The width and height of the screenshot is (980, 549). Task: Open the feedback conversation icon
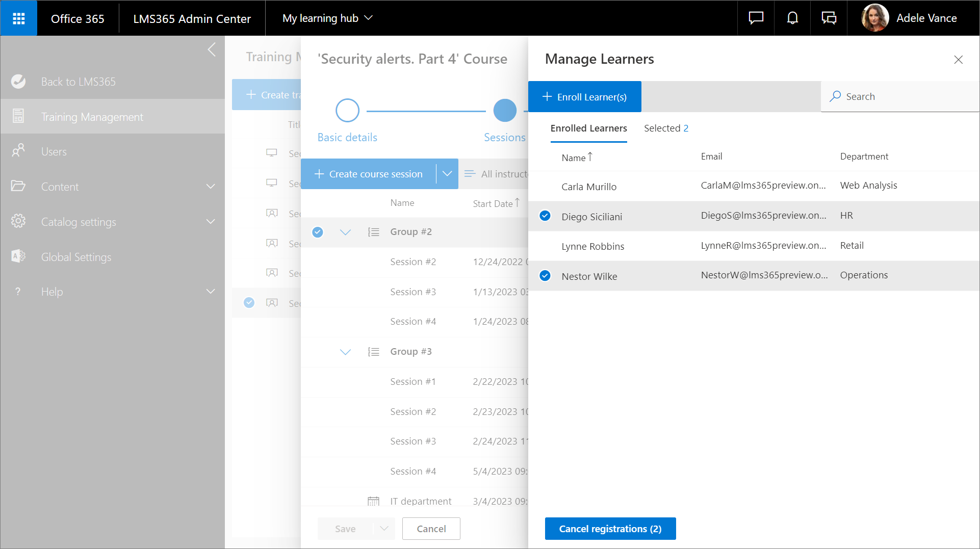829,18
